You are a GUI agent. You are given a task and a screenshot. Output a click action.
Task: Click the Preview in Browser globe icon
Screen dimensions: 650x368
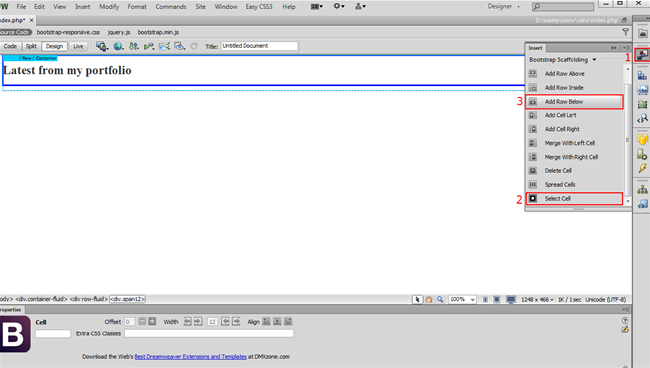point(118,46)
